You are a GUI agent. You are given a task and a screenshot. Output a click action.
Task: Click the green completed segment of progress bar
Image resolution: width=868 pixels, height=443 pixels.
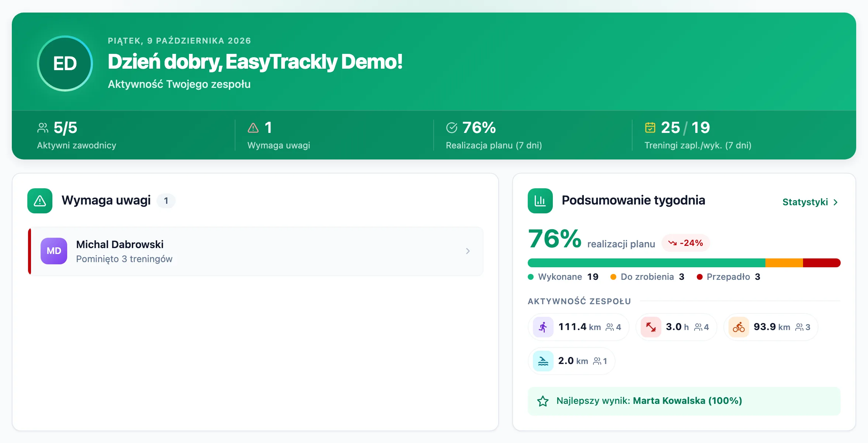[x=647, y=263]
